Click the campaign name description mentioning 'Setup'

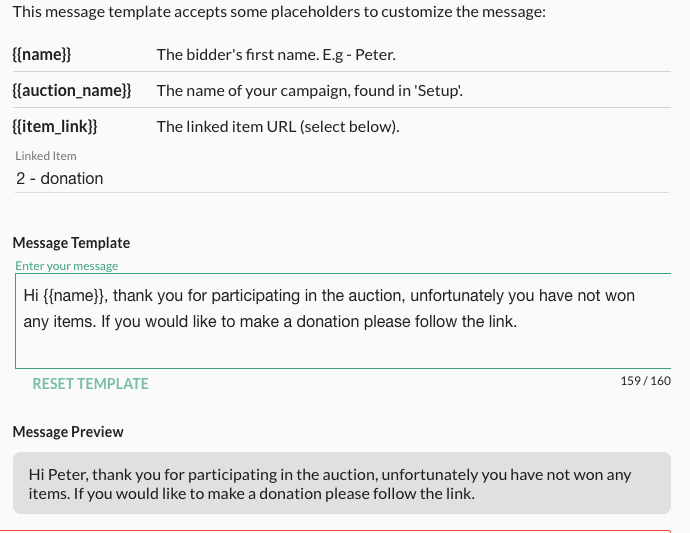309,91
